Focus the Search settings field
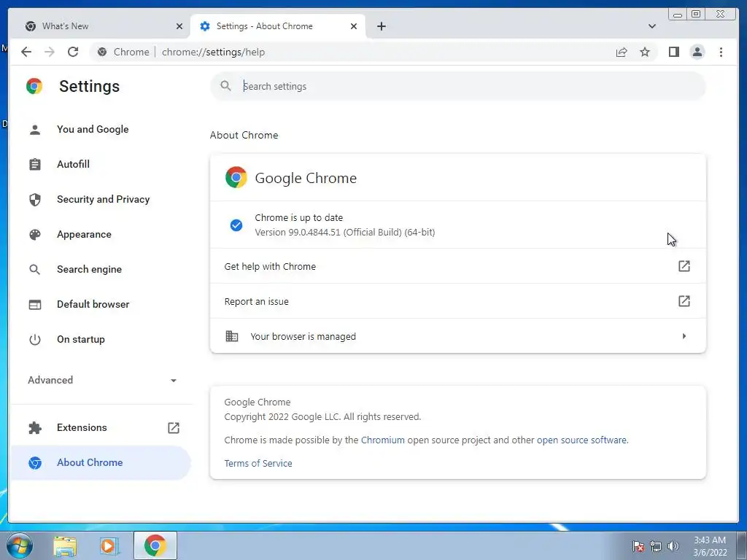Screen dimensions: 747x560 tap(457, 86)
